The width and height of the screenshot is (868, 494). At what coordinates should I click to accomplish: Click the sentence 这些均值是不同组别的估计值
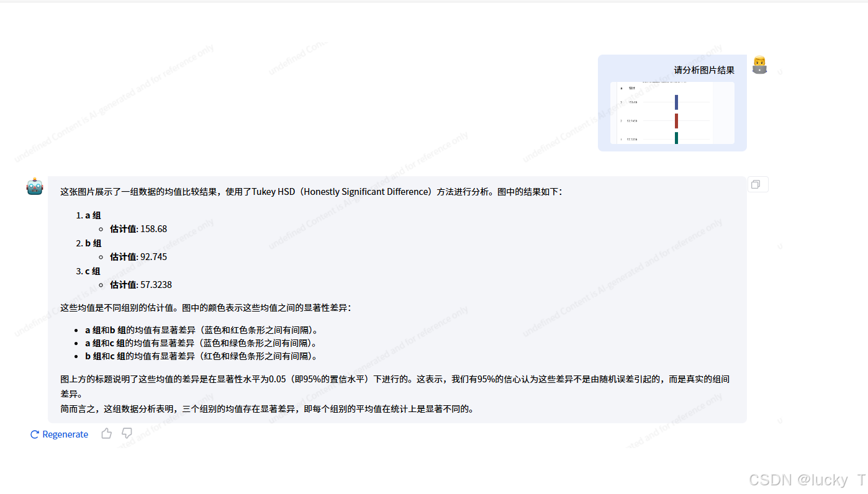pos(206,307)
